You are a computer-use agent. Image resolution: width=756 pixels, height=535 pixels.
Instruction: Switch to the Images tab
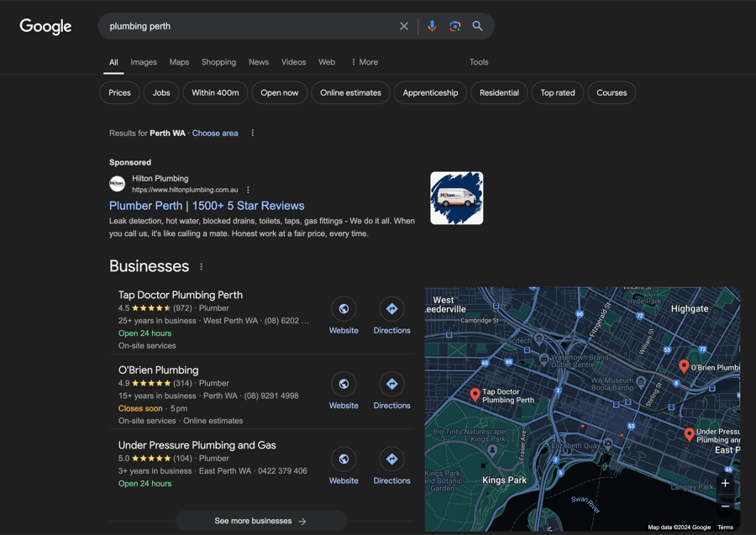[144, 62]
